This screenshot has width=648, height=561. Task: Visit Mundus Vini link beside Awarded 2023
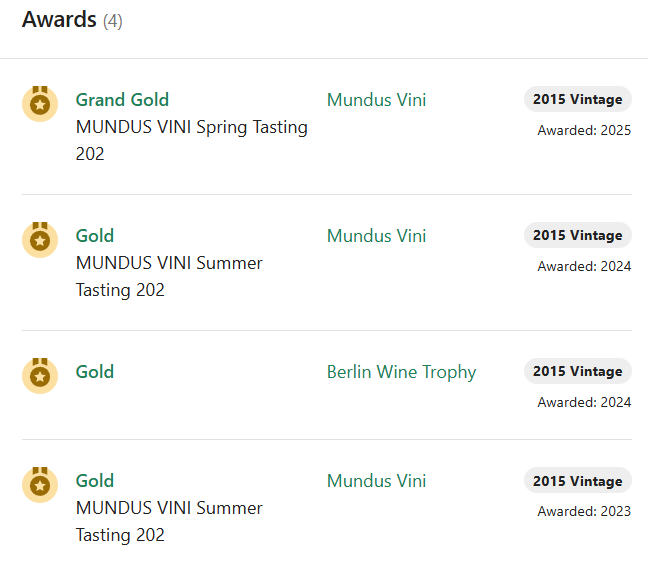click(x=376, y=481)
